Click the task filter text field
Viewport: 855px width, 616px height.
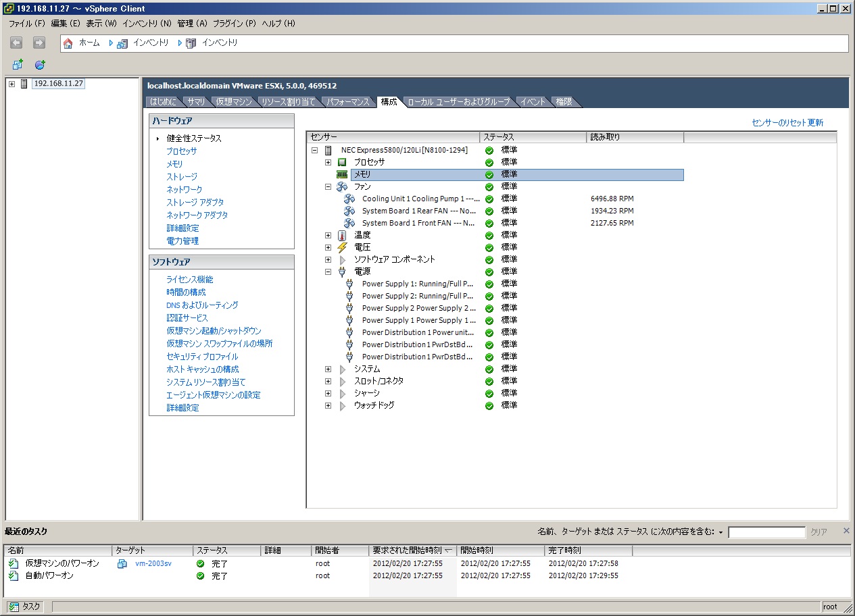click(x=766, y=532)
